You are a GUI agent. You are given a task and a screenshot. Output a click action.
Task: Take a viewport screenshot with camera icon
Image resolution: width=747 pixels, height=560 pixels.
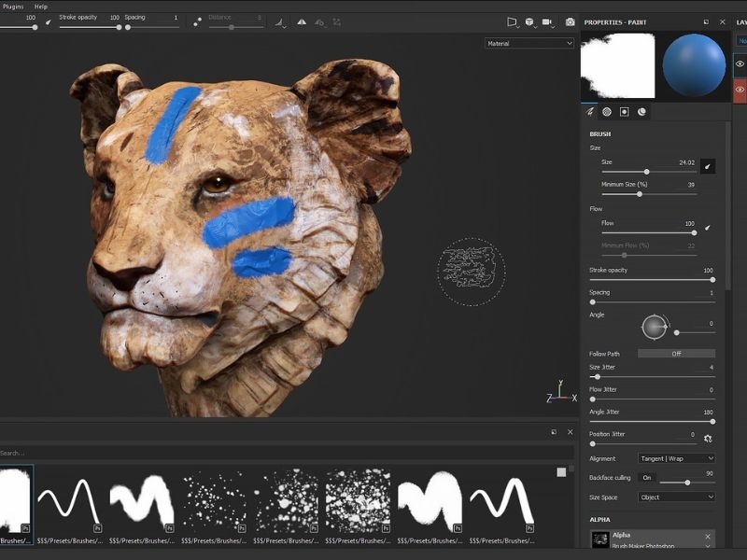tap(570, 21)
